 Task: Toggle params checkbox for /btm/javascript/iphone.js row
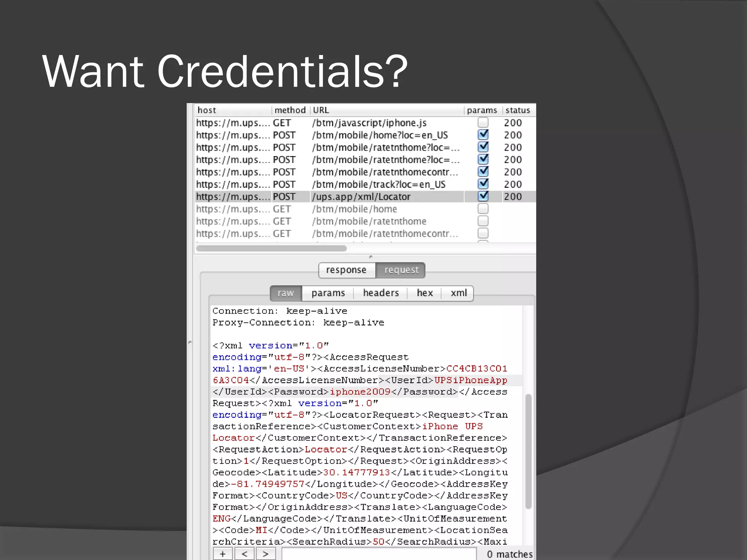click(x=483, y=122)
